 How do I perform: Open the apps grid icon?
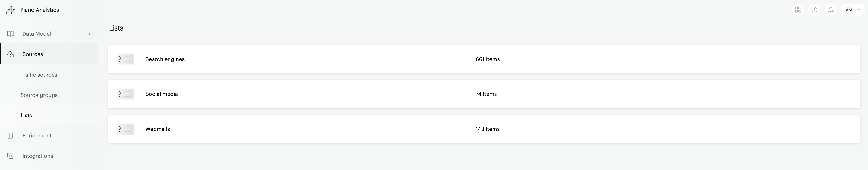(x=798, y=10)
